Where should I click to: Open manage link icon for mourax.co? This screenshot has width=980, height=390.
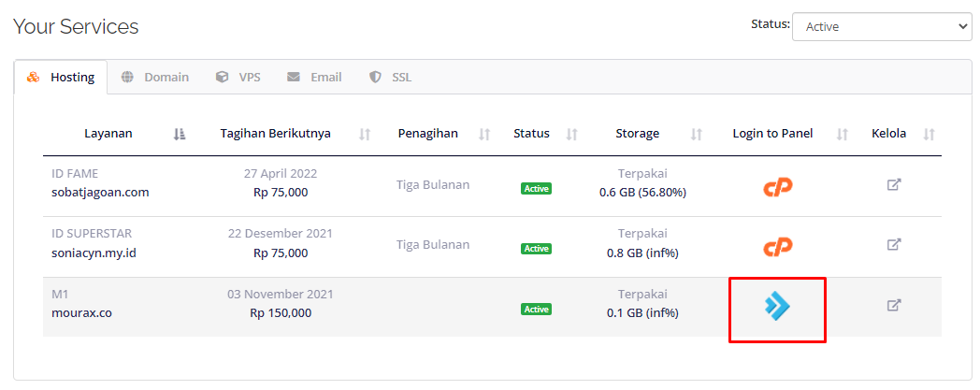click(894, 305)
